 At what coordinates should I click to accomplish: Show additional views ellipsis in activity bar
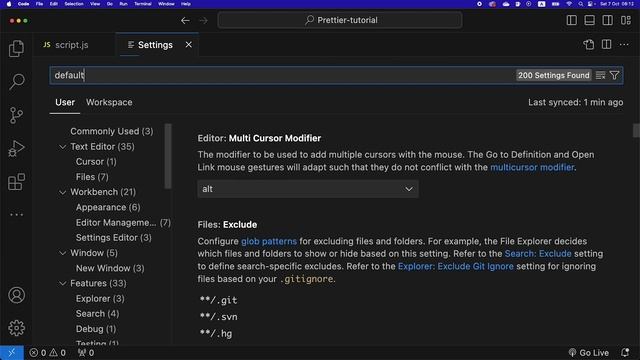tap(16, 215)
